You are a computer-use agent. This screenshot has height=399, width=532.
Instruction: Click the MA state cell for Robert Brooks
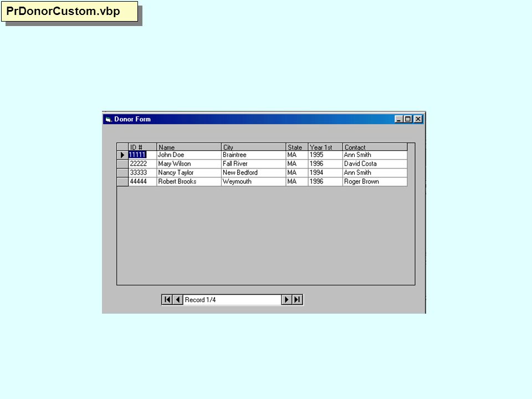[x=297, y=182]
